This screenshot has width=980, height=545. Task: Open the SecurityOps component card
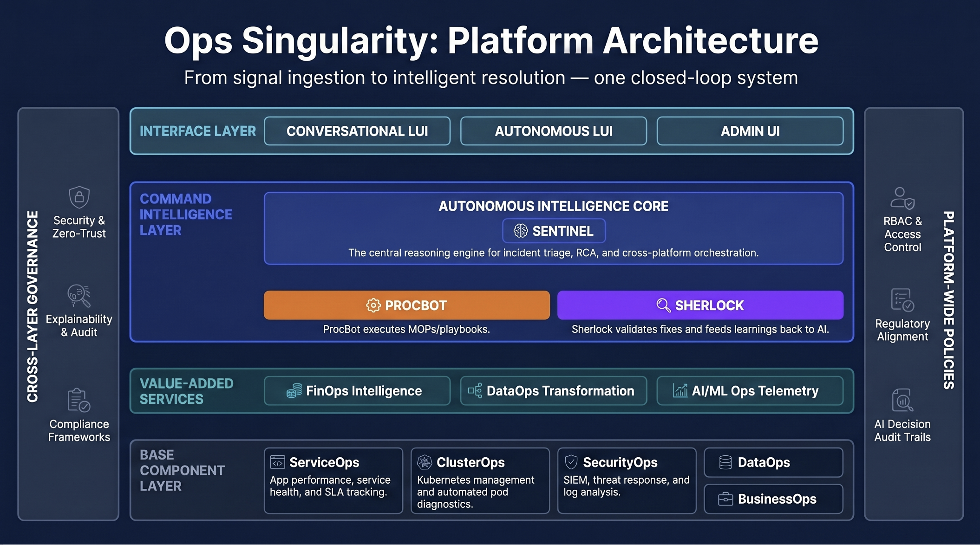click(627, 480)
